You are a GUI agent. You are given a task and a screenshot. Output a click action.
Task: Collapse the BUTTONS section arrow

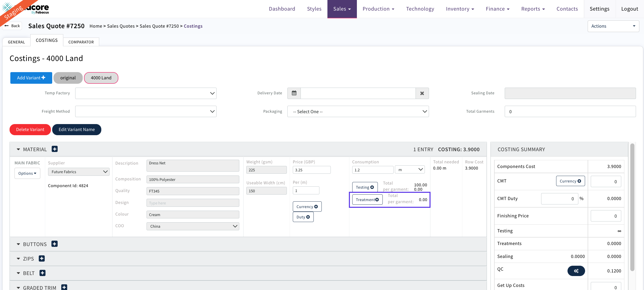[18, 244]
